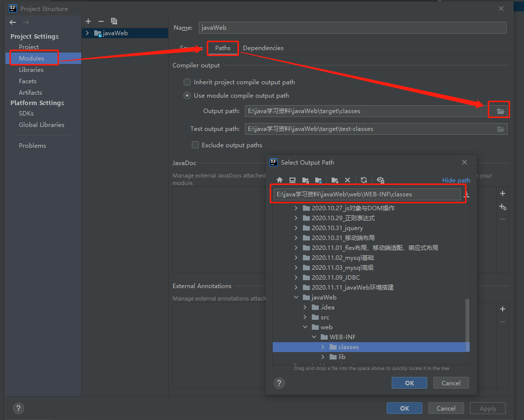Expand the src folder in the directory tree
The height and width of the screenshot is (420, 524).
coord(305,317)
